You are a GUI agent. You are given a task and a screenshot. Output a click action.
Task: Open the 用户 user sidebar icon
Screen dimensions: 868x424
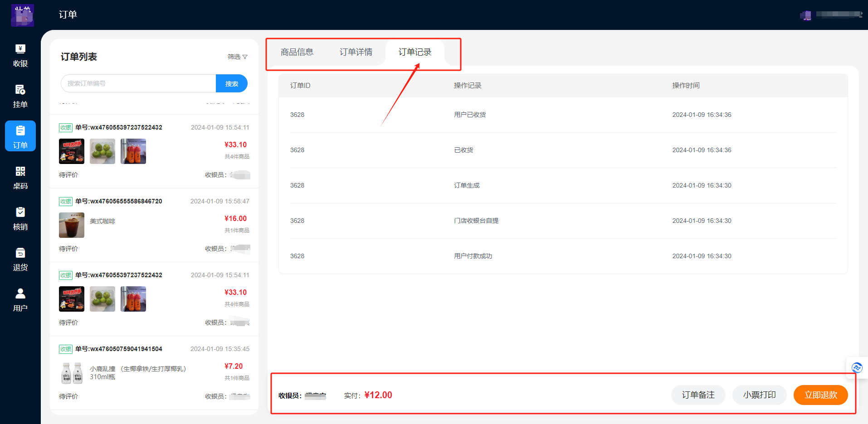(20, 300)
